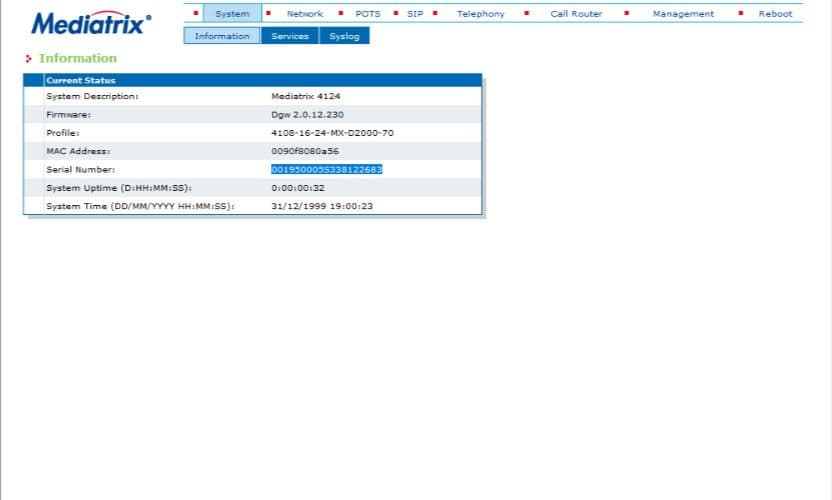Viewport: 832px width, 500px height.
Task: Show the Syslog sub-tab
Action: tap(344, 36)
